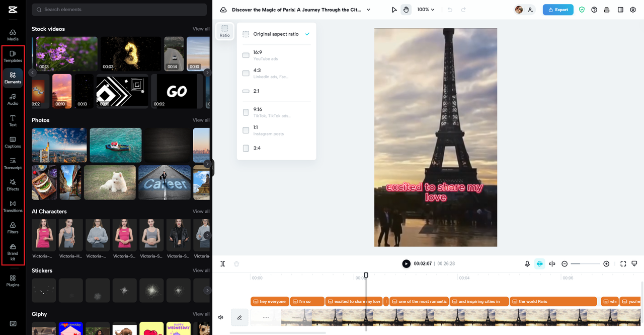
Task: Click the timeline zoom slider track
Action: [x=585, y=263]
